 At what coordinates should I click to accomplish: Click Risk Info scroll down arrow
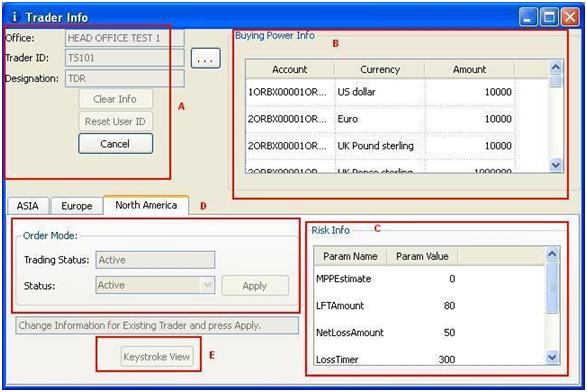pos(552,357)
